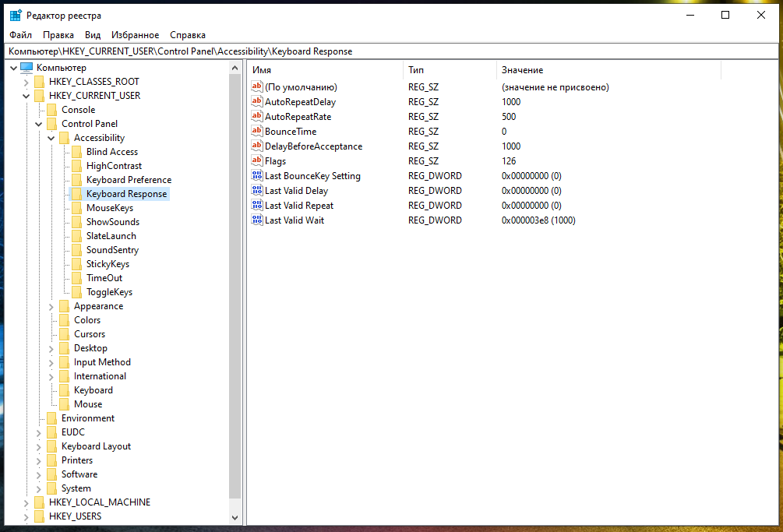Select the System key

(x=76, y=488)
